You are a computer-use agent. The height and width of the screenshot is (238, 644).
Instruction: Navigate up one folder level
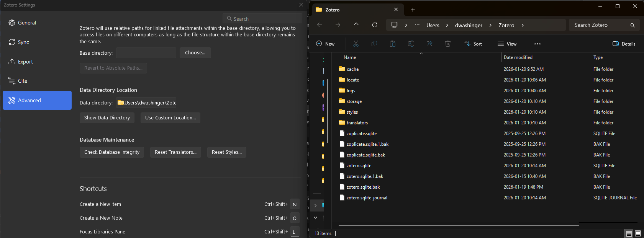pos(356,25)
